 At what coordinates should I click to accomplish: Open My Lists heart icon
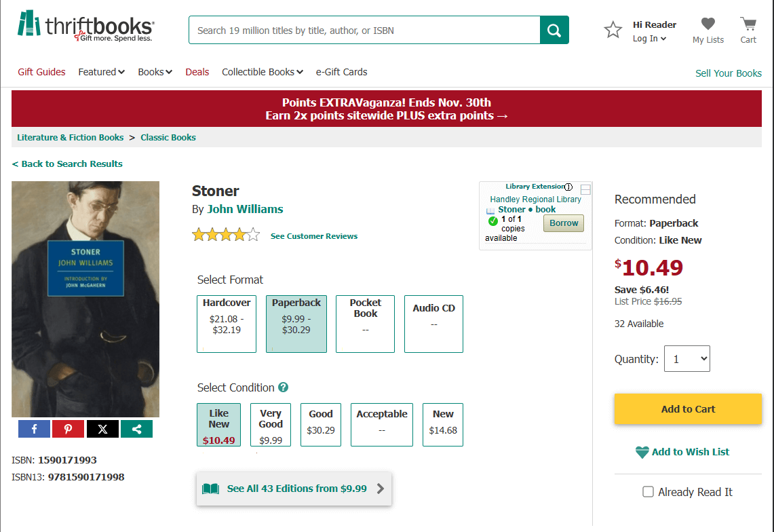pos(708,24)
